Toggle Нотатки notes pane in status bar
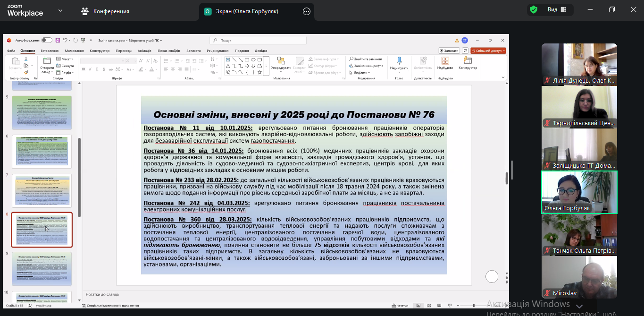The width and height of the screenshot is (644, 316). tap(400, 306)
